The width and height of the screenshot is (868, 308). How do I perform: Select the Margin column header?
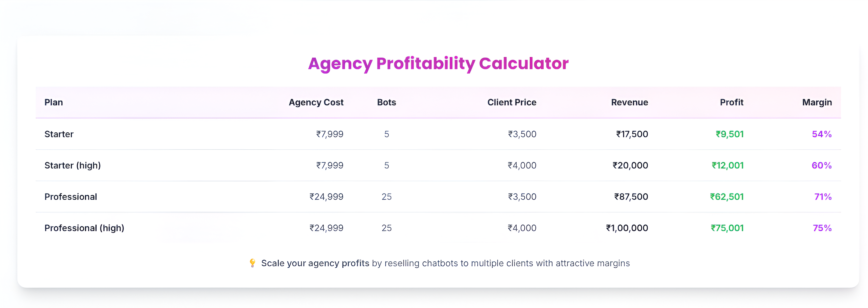pos(817,102)
